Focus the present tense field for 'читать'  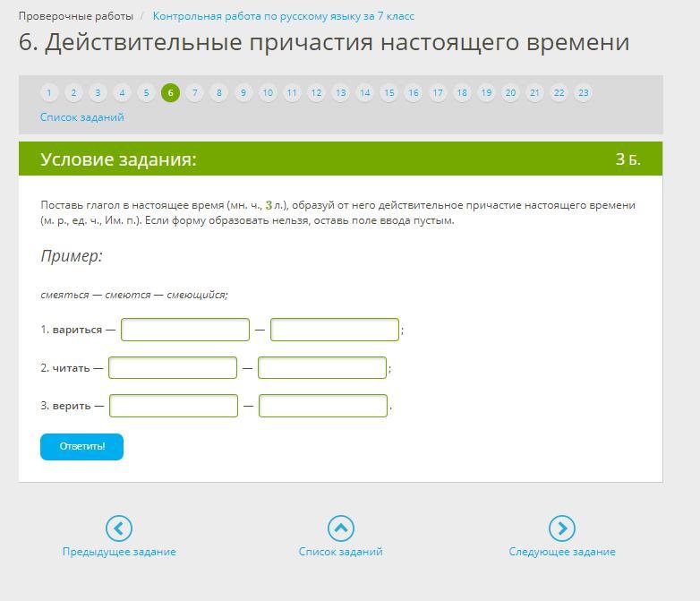pos(173,368)
